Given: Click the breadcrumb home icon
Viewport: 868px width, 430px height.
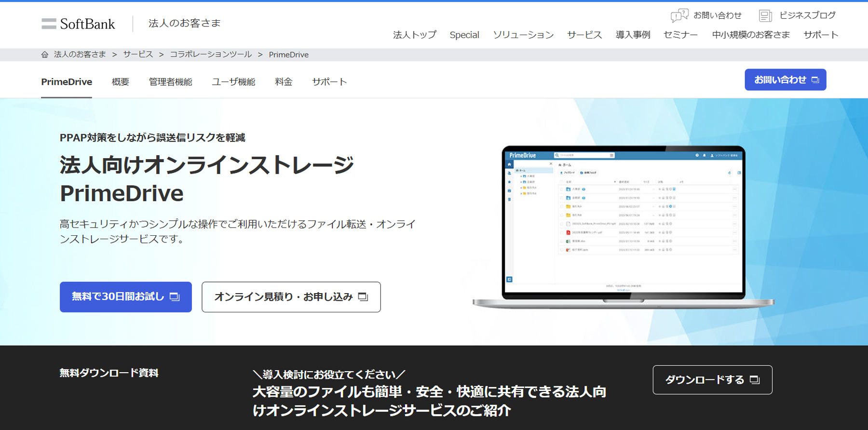Looking at the screenshot, I should point(45,54).
